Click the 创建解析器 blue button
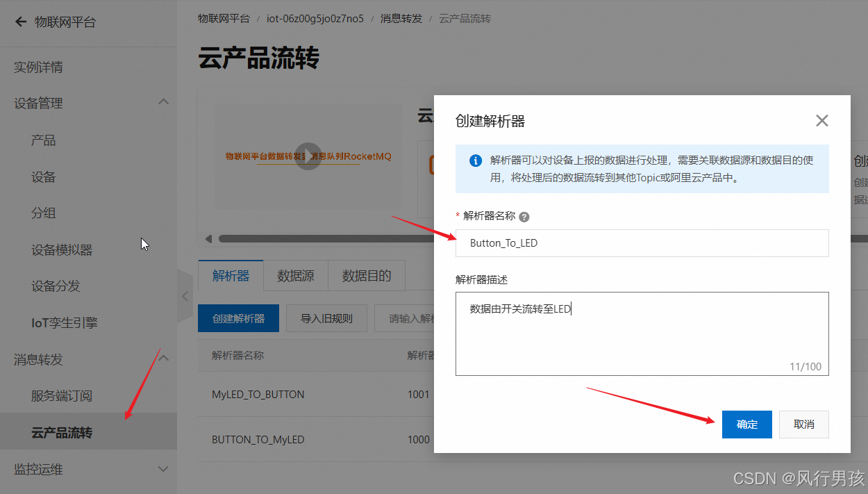 click(x=238, y=318)
